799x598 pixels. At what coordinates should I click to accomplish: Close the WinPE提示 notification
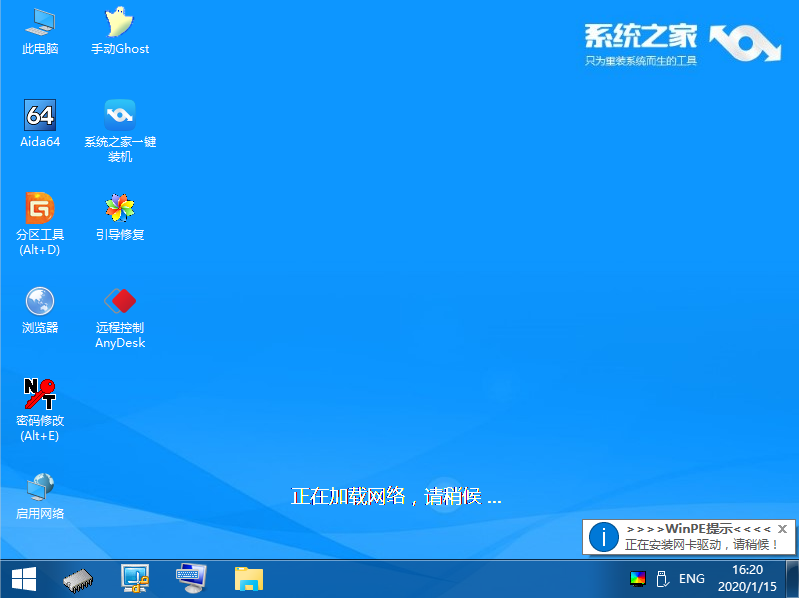782,529
